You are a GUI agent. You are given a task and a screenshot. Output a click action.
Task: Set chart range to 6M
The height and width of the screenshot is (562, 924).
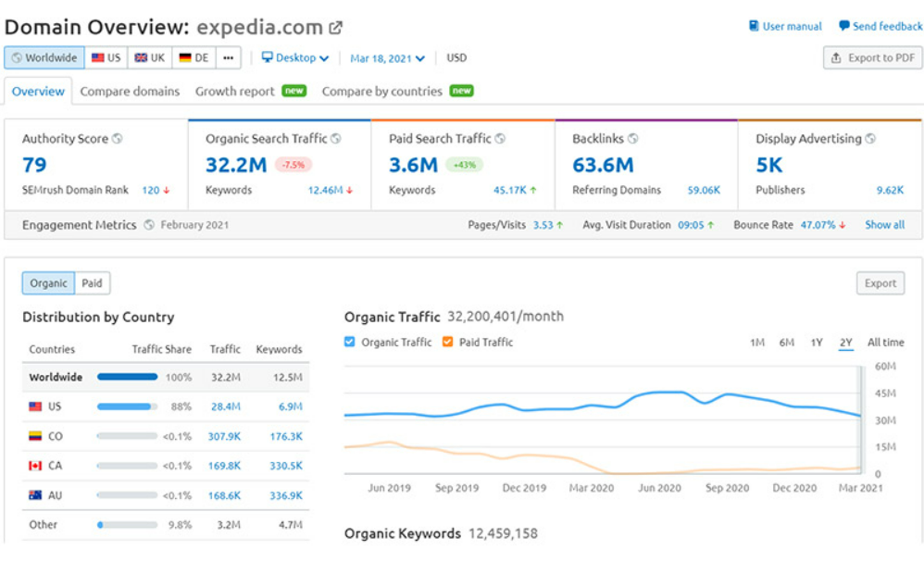point(787,343)
